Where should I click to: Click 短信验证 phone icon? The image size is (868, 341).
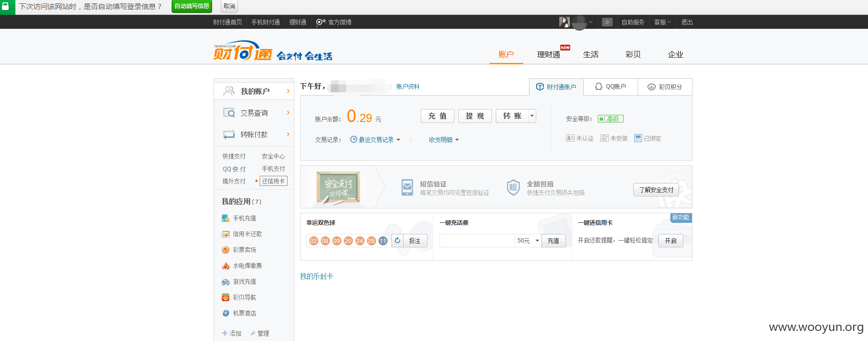click(x=407, y=187)
